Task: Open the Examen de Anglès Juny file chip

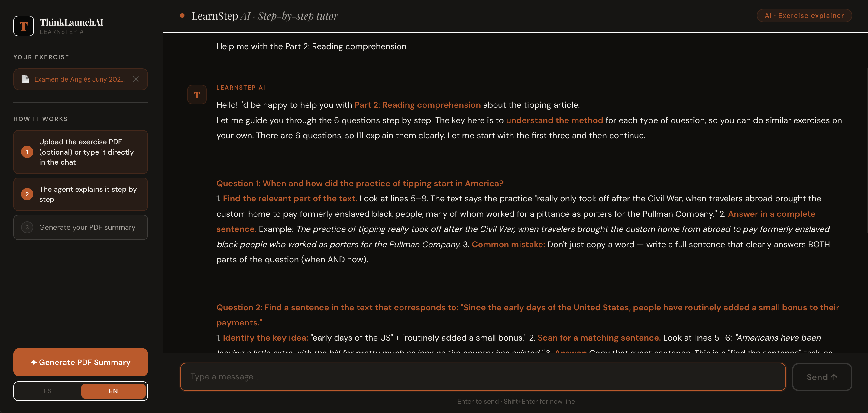Action: click(x=80, y=79)
